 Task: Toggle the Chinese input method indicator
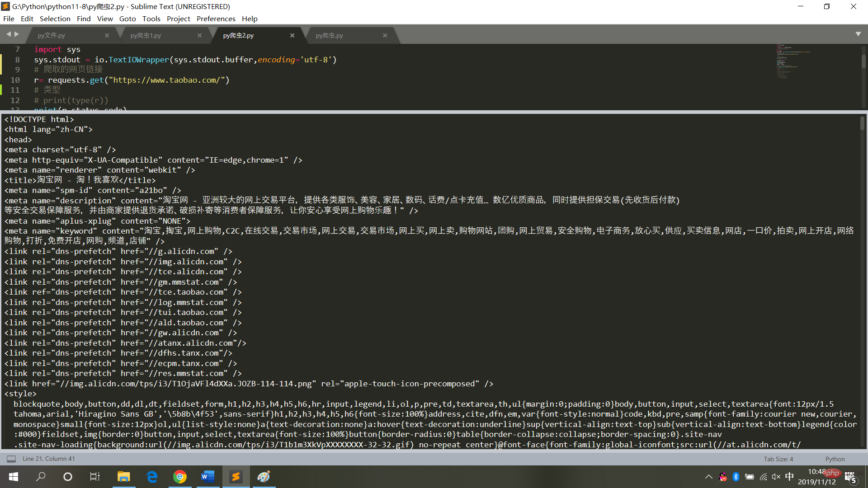click(x=789, y=477)
